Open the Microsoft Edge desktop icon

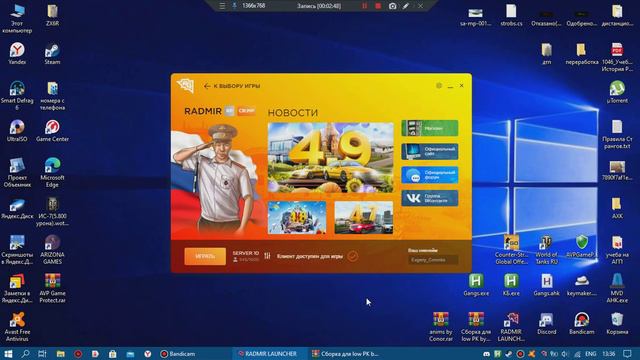point(52,172)
